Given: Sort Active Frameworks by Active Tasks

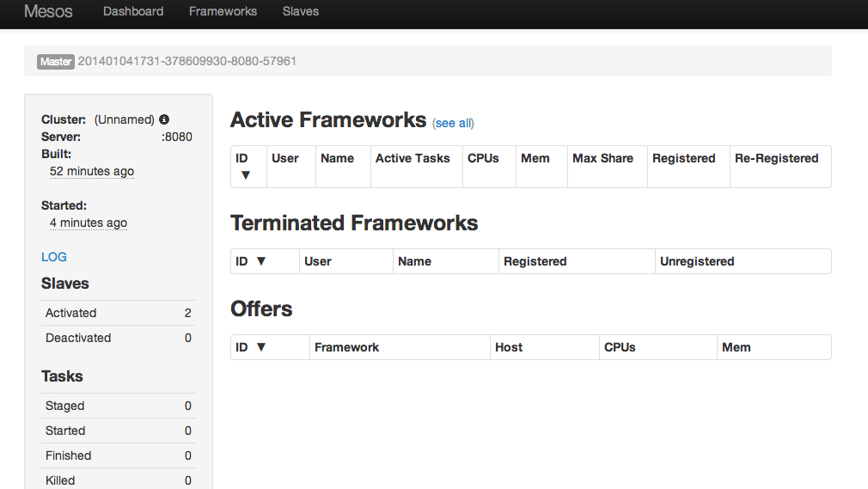Looking at the screenshot, I should click(x=413, y=158).
